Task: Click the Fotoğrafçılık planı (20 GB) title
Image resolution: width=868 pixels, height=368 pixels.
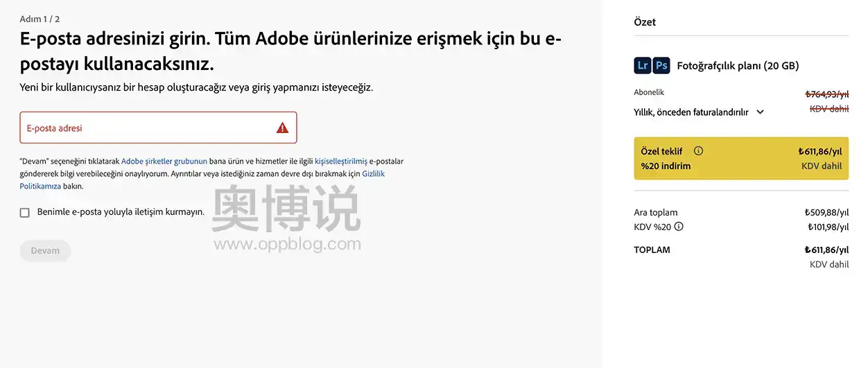Action: point(738,66)
